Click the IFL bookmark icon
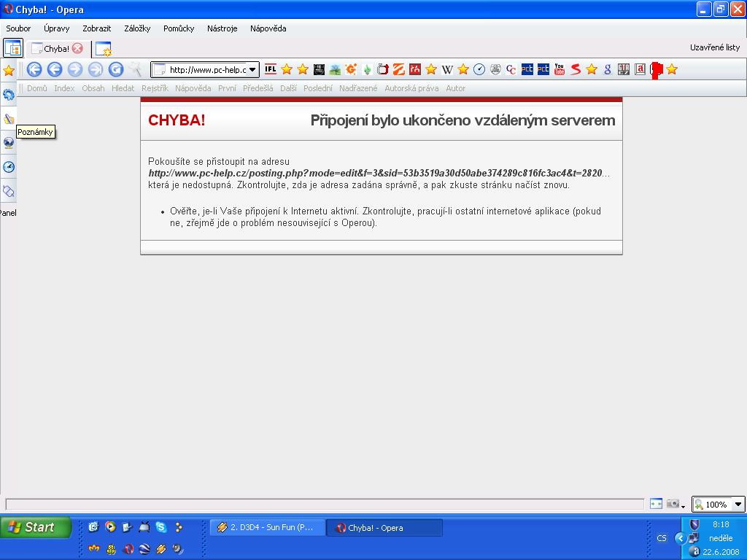Image resolution: width=747 pixels, height=560 pixels. coord(271,69)
